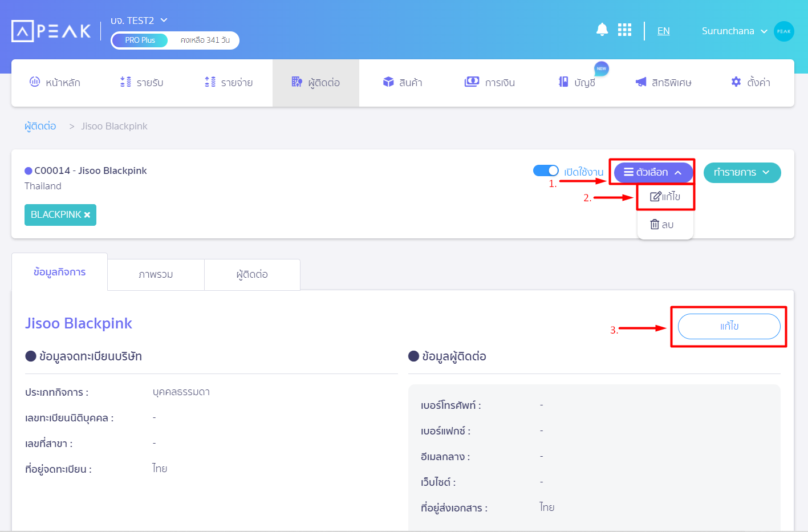Click the box icon beside สินค้า
808x532 pixels.
click(x=388, y=82)
